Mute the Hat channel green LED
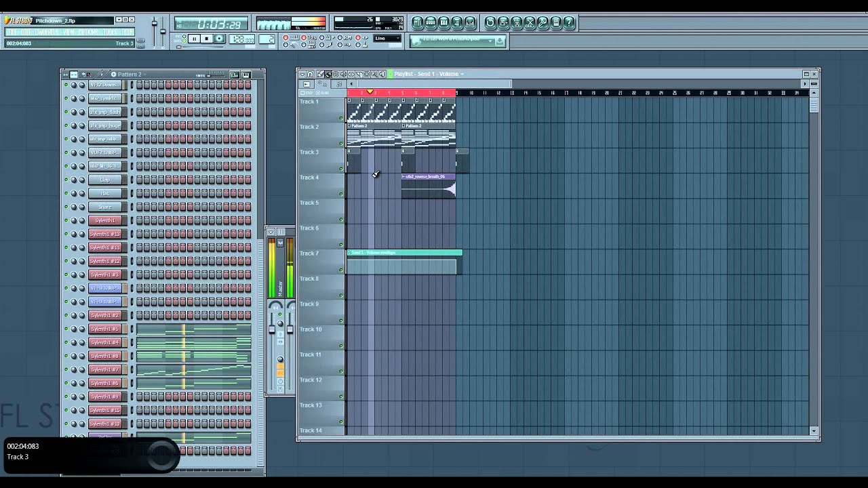Viewport: 868px width, 488px height. click(66, 193)
